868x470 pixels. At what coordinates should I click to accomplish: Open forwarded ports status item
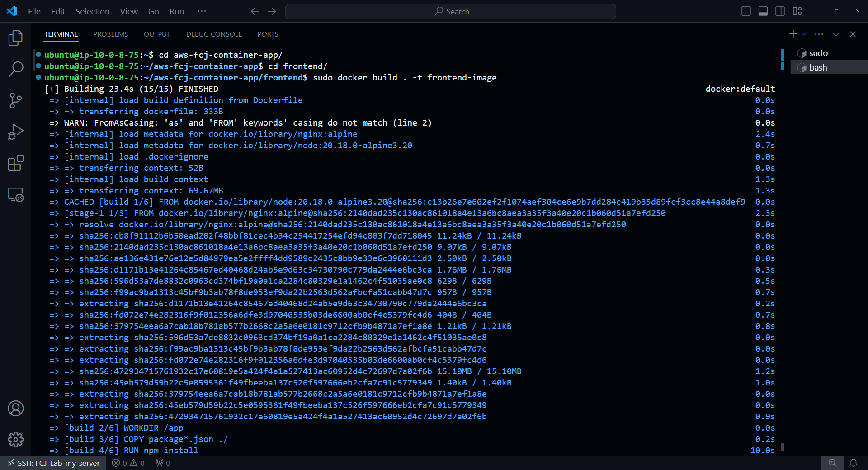coord(163,463)
